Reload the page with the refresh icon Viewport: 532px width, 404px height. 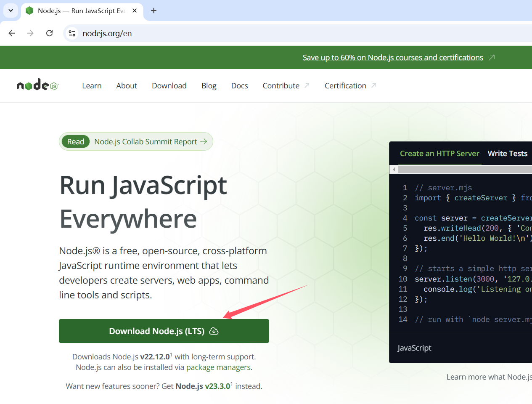pyautogui.click(x=49, y=33)
